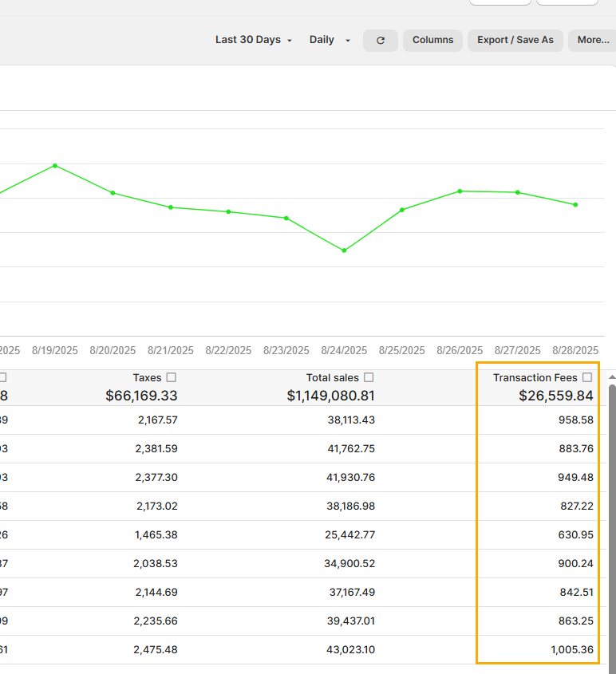Click the scrollbar up arrow
Image resolution: width=616 pixels, height=674 pixels.
(x=612, y=376)
